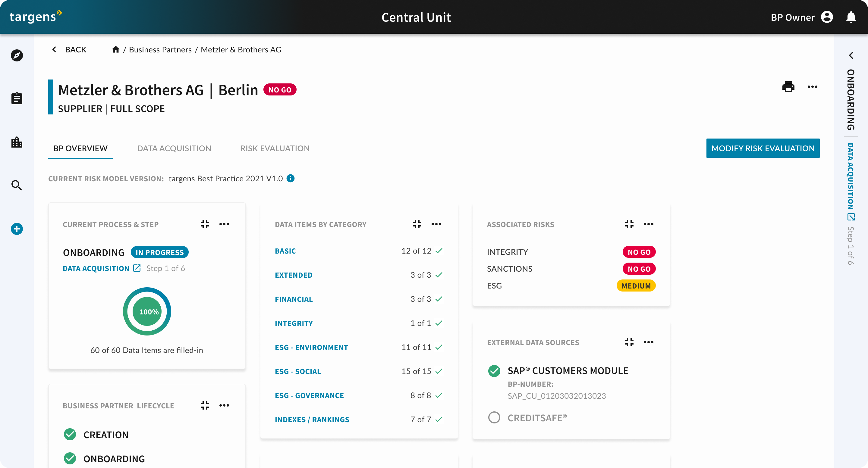868x468 pixels.
Task: Open more menu of Associated Risks card
Action: click(648, 224)
